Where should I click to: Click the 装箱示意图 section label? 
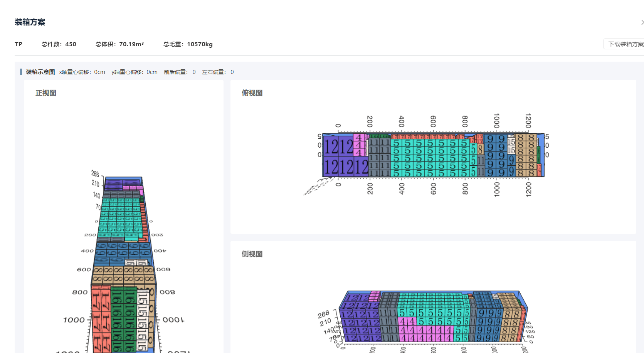point(40,72)
